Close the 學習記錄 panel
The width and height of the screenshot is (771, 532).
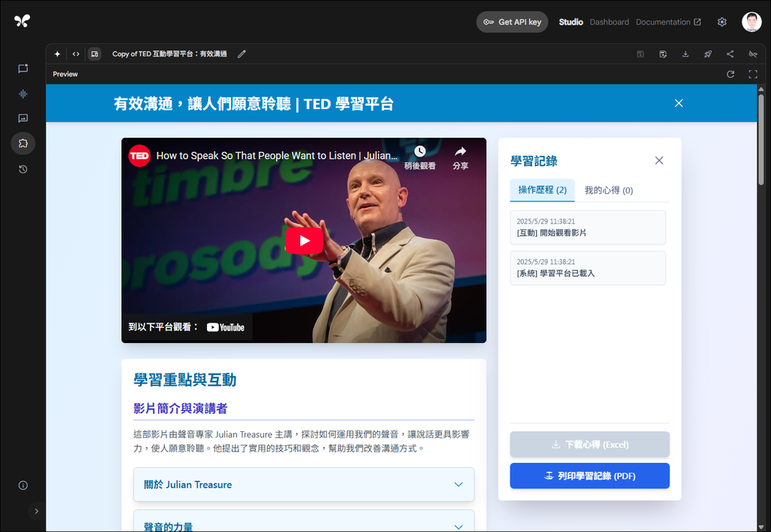coord(659,160)
